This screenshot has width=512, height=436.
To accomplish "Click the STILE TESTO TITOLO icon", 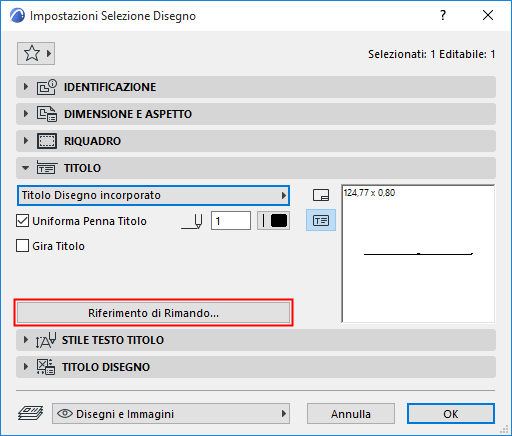I will pos(46,340).
